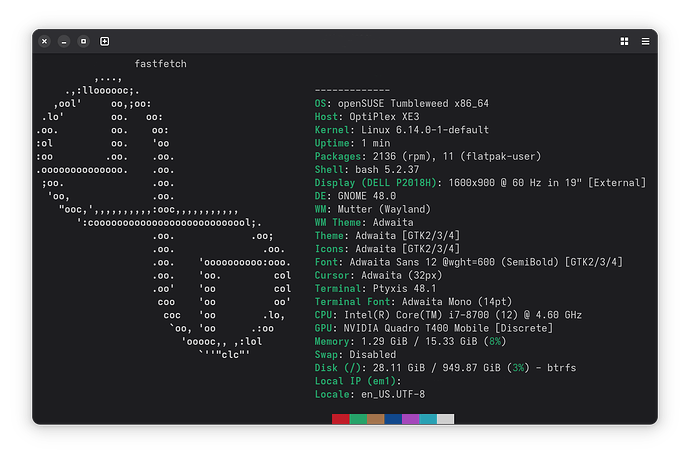Close the Ptyxis terminal window
Viewport: 690px width, 460px height.
[44, 41]
